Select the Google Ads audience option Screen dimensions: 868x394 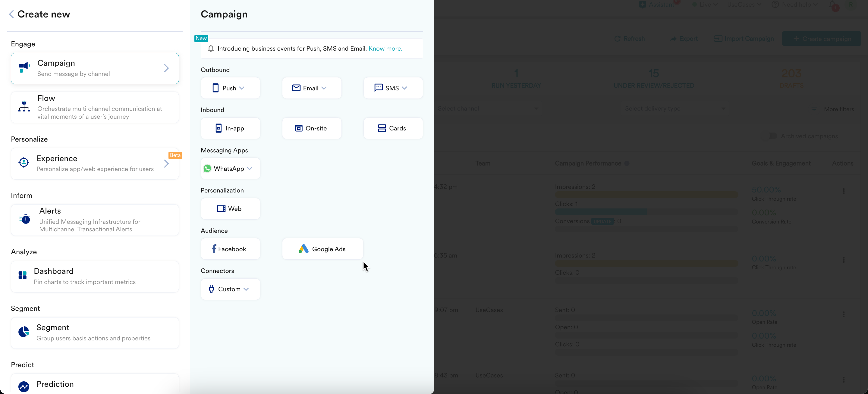(x=322, y=249)
